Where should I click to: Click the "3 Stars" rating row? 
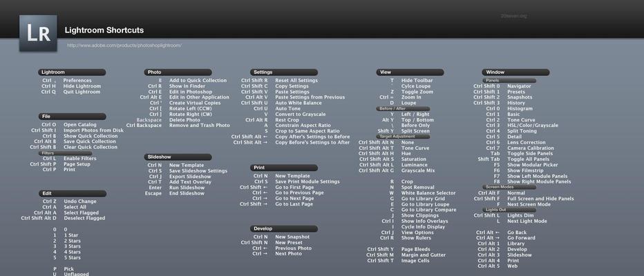click(67, 246)
